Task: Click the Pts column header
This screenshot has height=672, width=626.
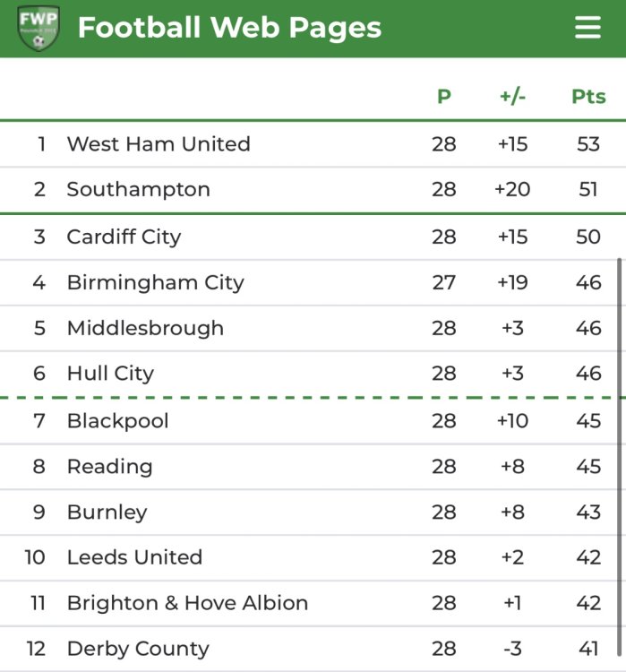Action: [588, 96]
